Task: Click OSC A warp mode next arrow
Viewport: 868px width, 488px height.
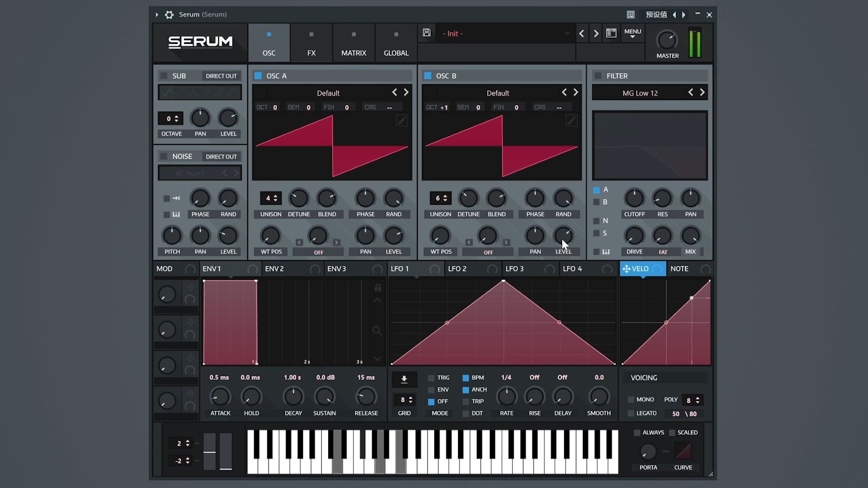Action: [x=336, y=242]
